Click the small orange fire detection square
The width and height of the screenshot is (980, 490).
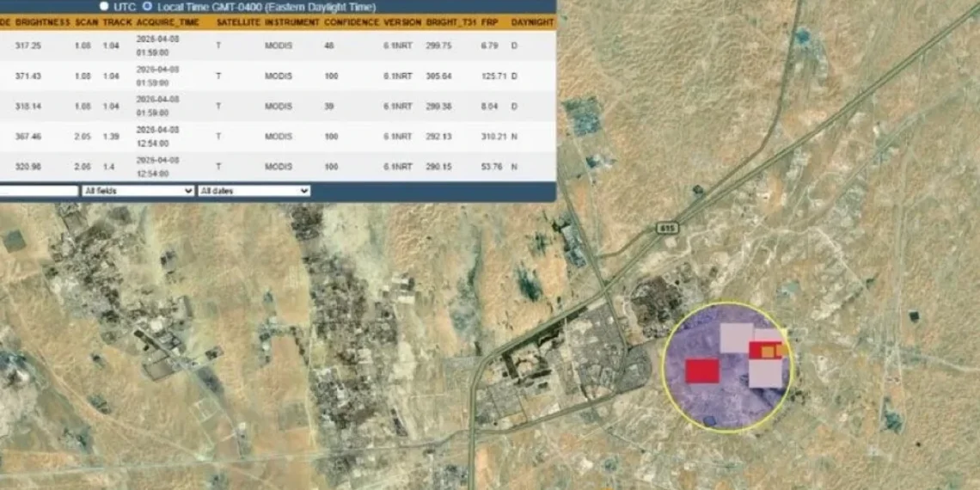pyautogui.click(x=768, y=352)
